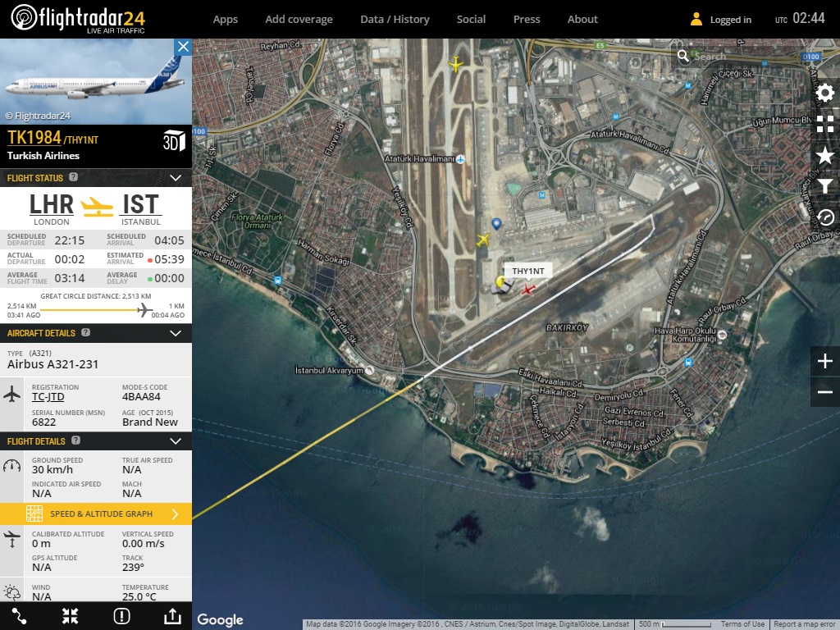Toggle the four-squares multi-view icon
840x630 pixels.
[x=824, y=124]
